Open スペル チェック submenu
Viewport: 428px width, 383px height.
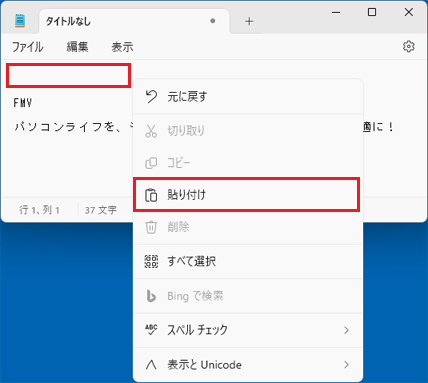click(248, 330)
